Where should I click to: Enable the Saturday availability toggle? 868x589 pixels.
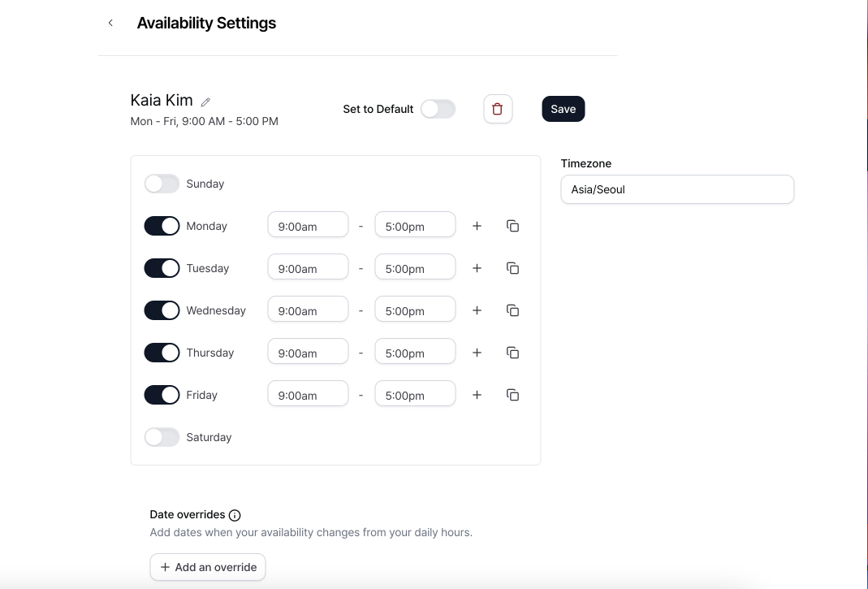pos(162,437)
